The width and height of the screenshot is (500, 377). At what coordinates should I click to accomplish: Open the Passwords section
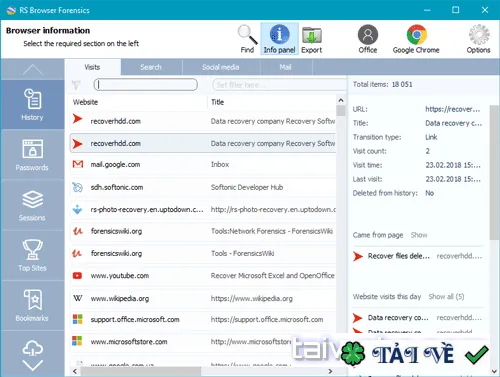pyautogui.click(x=32, y=155)
